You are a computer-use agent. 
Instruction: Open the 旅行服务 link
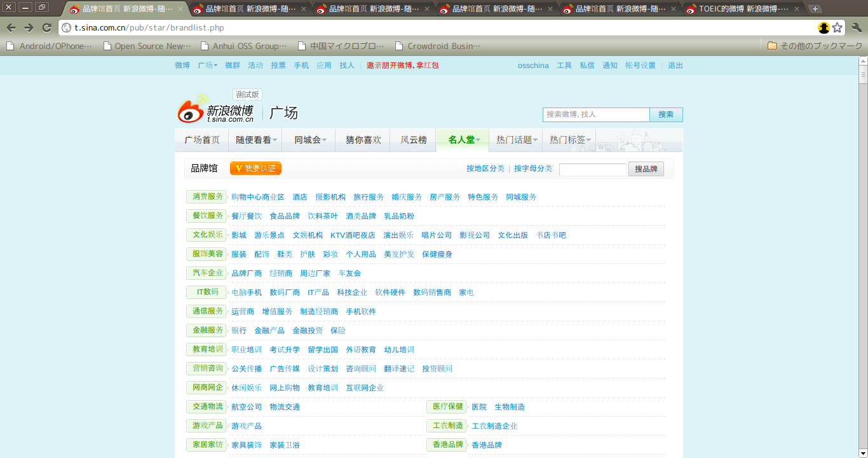coord(369,197)
